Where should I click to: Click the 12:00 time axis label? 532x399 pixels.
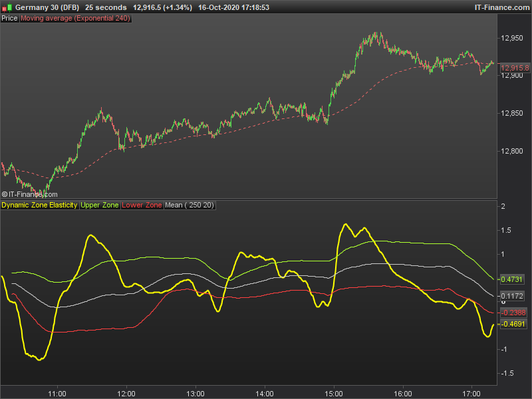coord(126,394)
